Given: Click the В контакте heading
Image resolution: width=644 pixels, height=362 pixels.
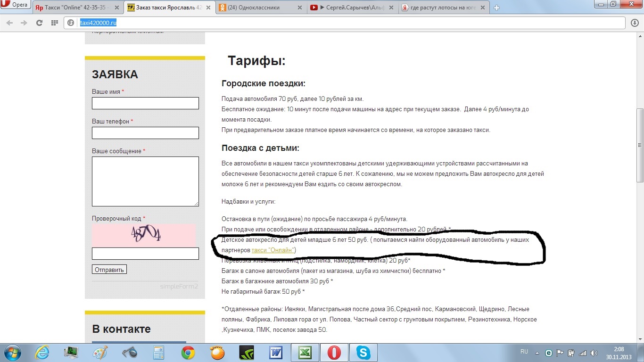Looking at the screenshot, I should pyautogui.click(x=121, y=329).
